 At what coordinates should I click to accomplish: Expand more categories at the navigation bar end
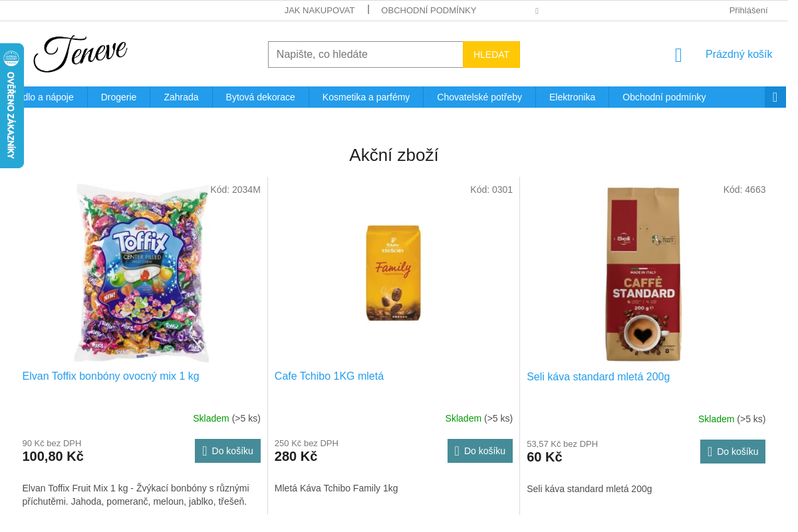[775, 97]
